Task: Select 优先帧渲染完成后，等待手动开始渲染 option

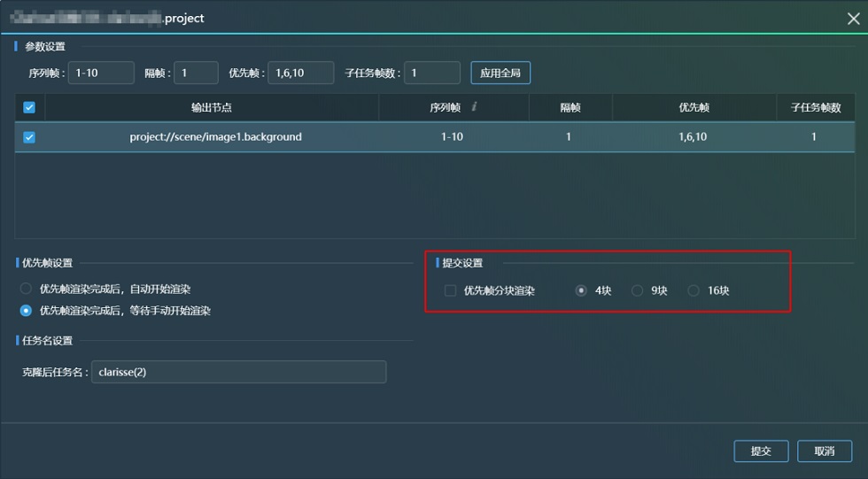Action: coord(27,311)
